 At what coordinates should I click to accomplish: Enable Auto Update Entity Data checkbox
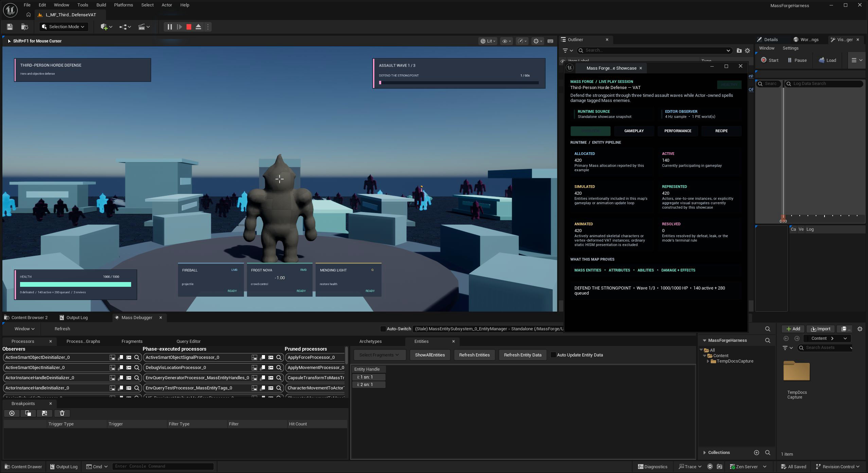[x=553, y=355]
